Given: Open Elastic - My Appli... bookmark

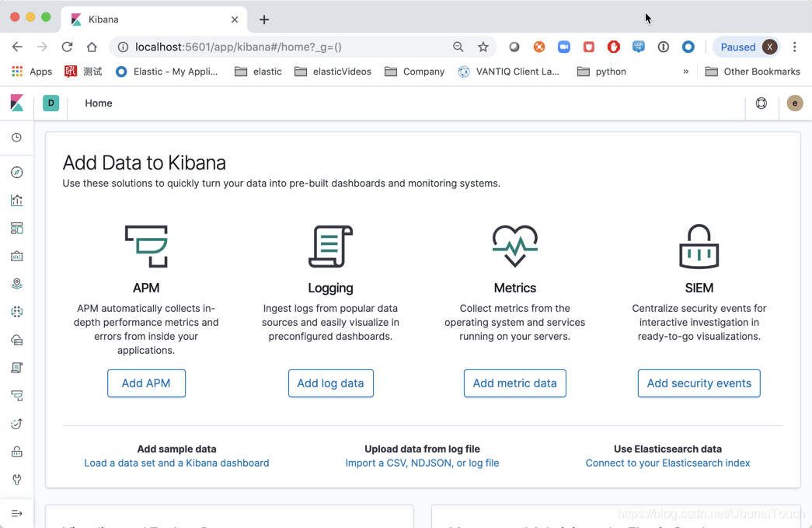Looking at the screenshot, I should pos(166,72).
